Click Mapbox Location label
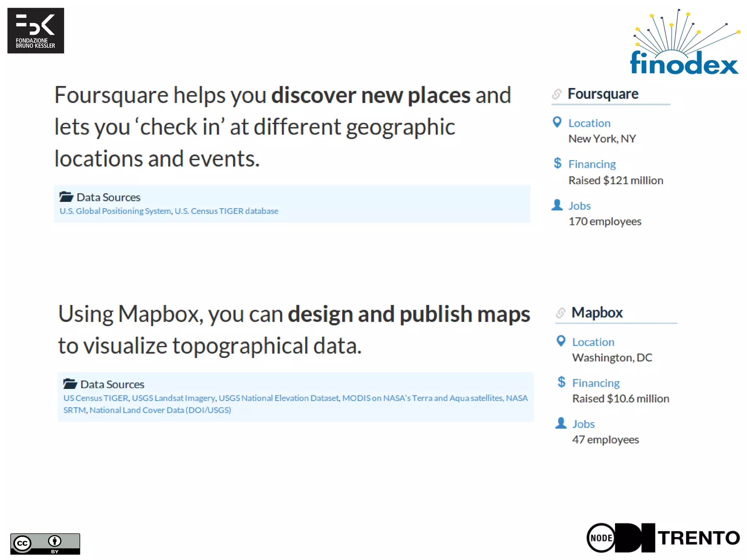The image size is (747, 560). (x=593, y=342)
